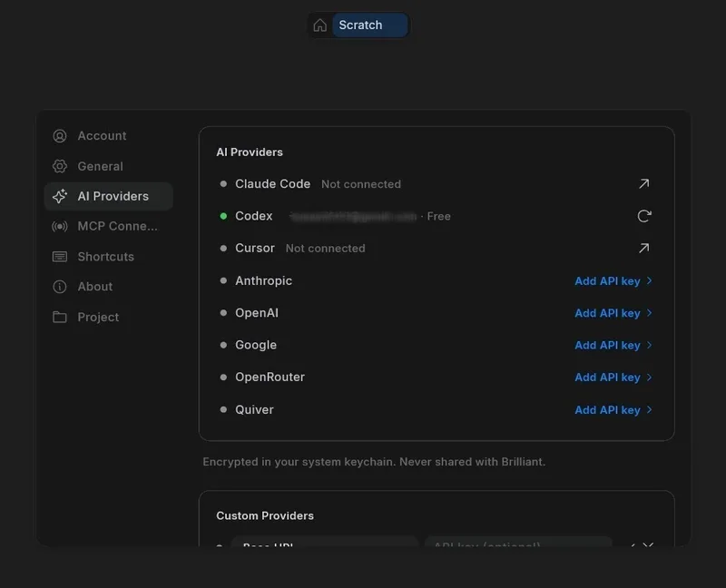
Task: Click the green status dot for Codex
Action: click(x=223, y=216)
